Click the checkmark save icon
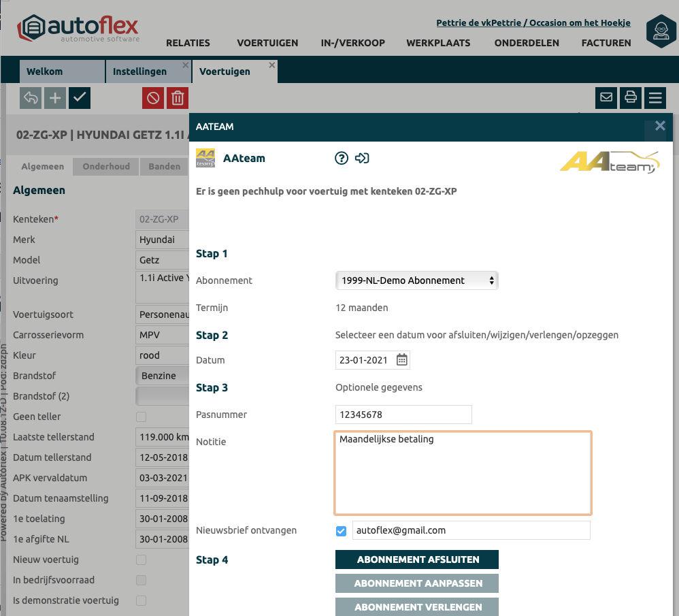Screen dimensions: 679x616 coord(80,98)
